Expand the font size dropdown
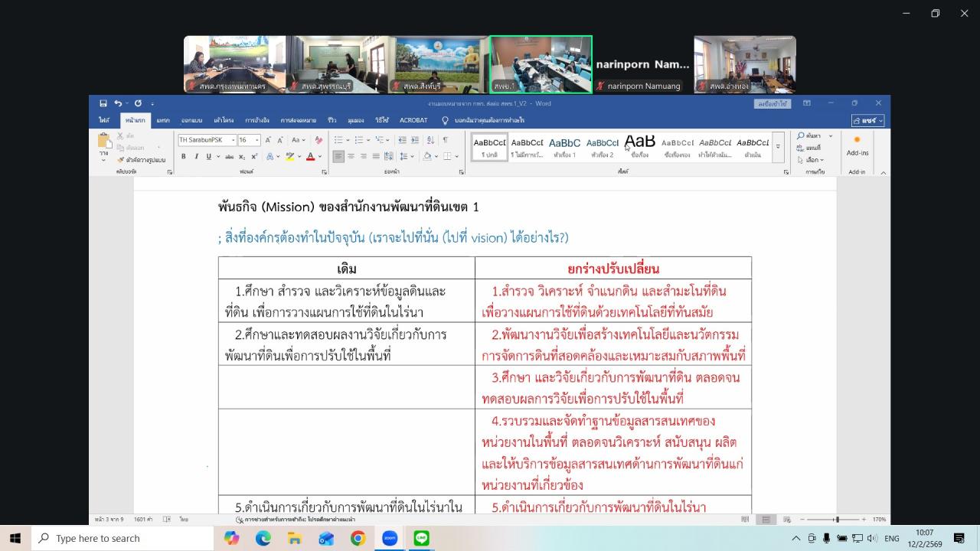Viewport: 980px width, 551px height. [x=256, y=140]
